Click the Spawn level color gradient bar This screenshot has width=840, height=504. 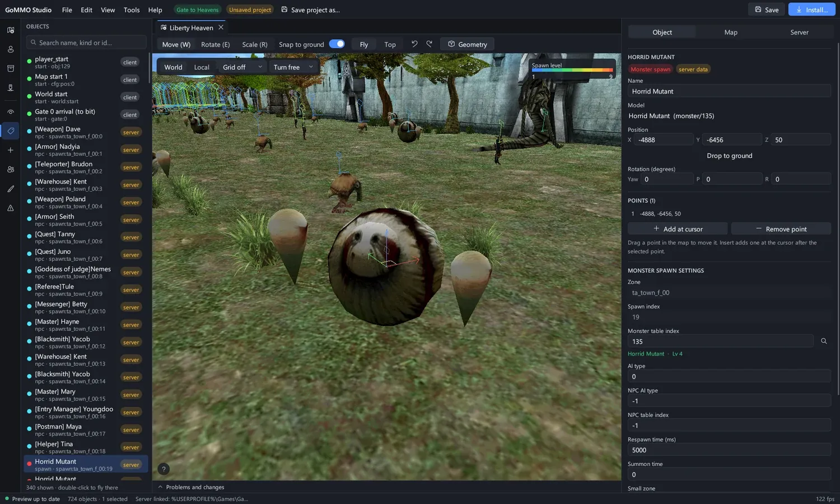572,71
